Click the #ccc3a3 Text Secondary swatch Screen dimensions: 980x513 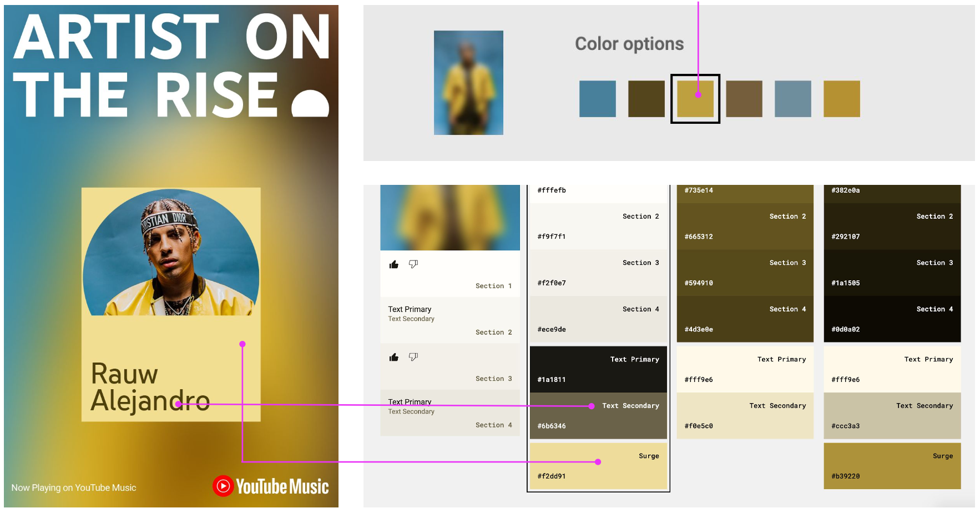point(892,416)
